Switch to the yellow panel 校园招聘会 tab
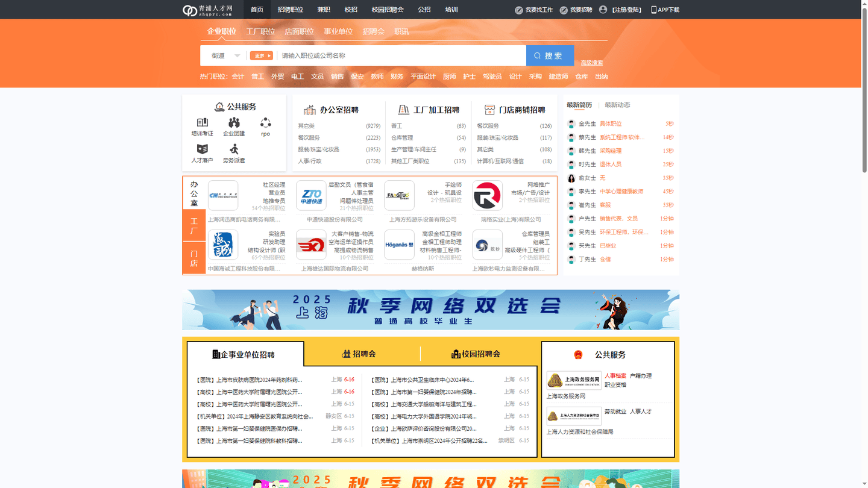 pyautogui.click(x=476, y=354)
